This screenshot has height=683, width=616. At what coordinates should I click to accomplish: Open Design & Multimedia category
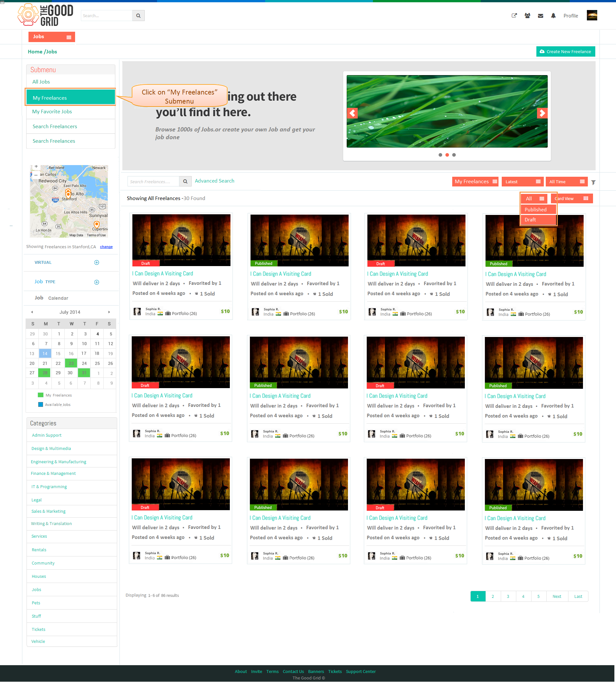[x=51, y=449]
